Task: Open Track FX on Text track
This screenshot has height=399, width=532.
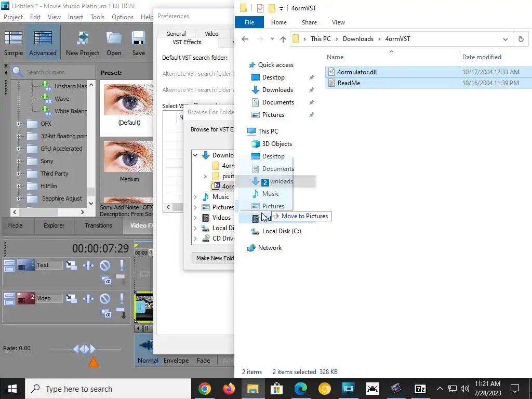Action: (88, 265)
